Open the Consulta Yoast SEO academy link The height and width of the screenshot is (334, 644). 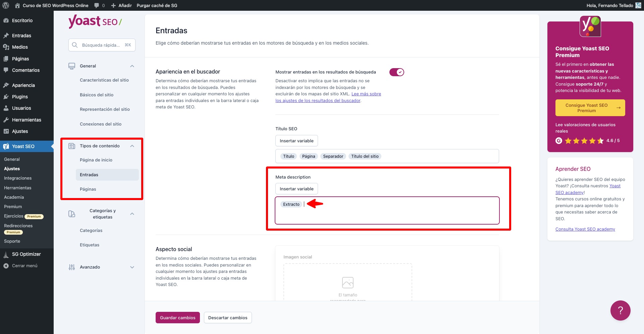click(x=585, y=229)
